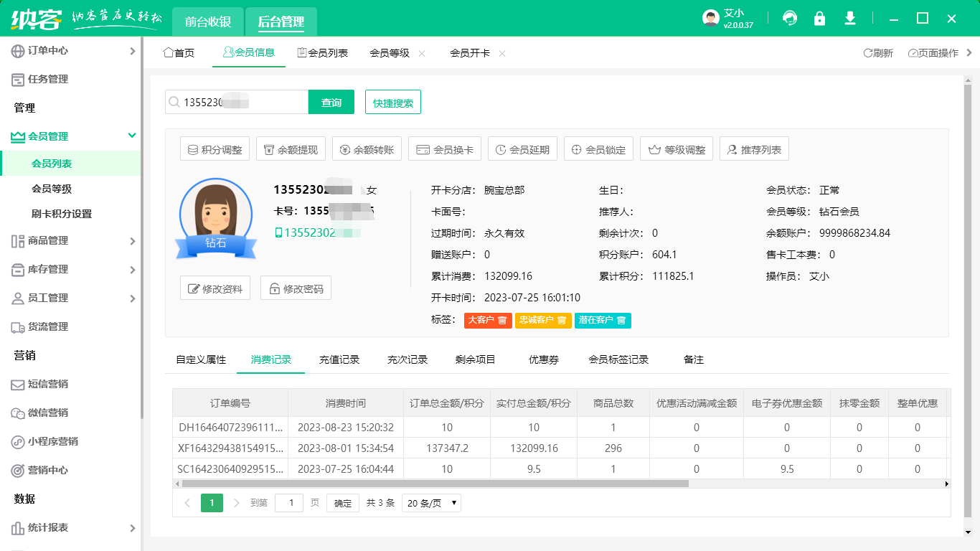980x551 pixels.
Task: Close the 会员开卡 tab
Action: click(502, 54)
